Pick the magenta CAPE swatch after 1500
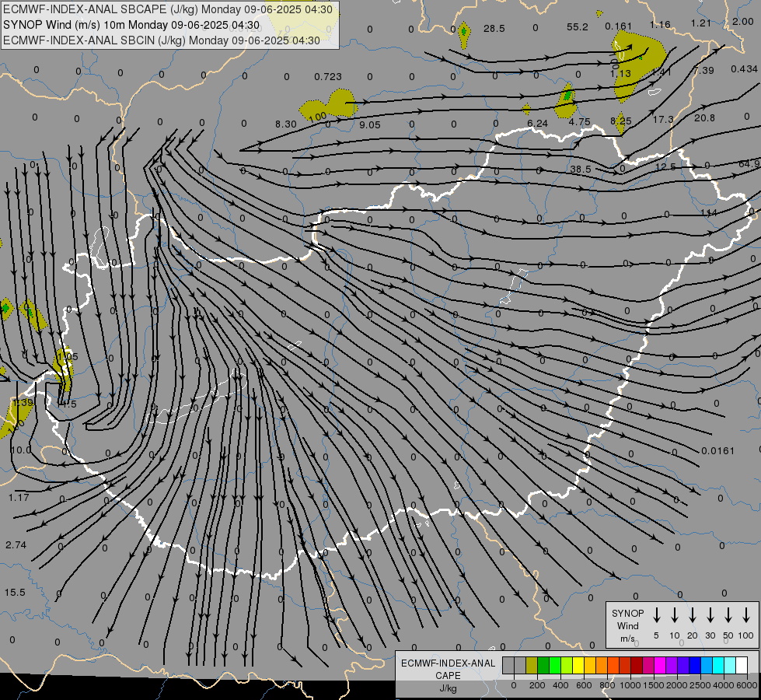This screenshot has height=700, width=761. point(660,665)
